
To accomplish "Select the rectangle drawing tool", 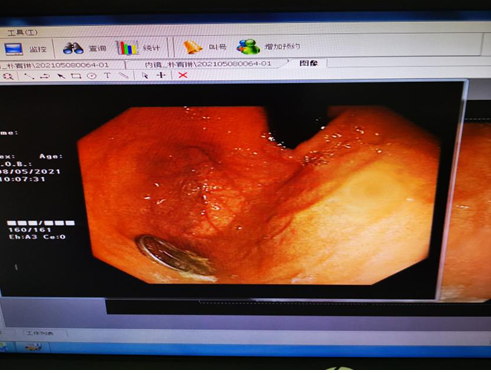I will [76, 76].
